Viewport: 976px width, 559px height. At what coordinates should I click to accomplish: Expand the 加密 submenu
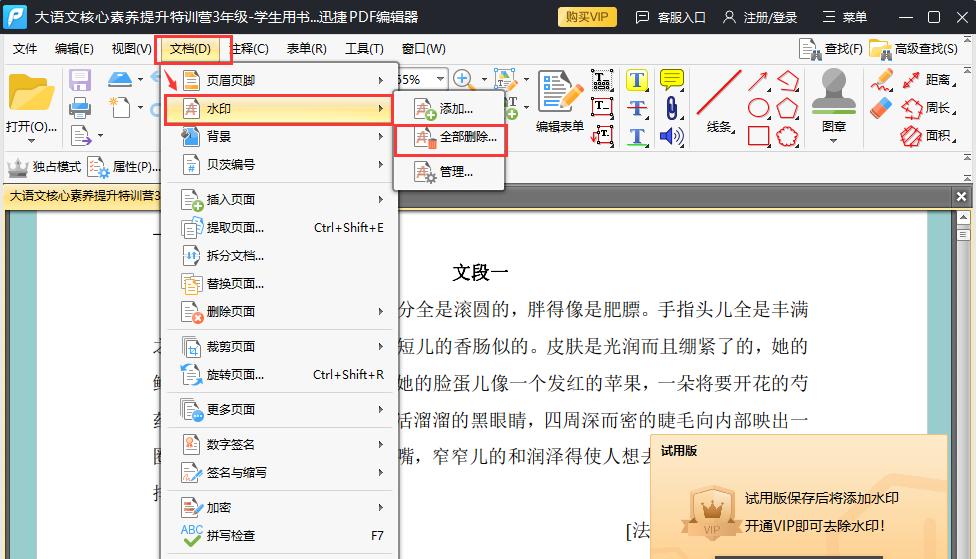tap(281, 507)
